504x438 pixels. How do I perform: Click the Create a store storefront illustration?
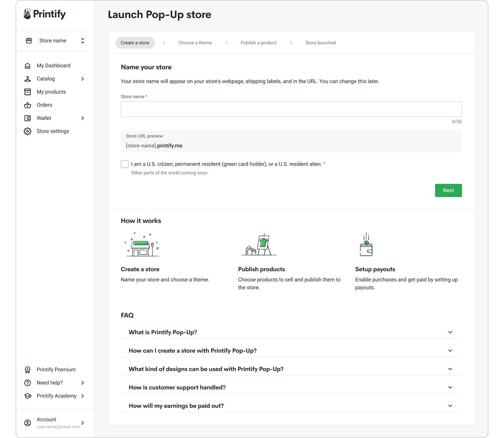[142, 245]
